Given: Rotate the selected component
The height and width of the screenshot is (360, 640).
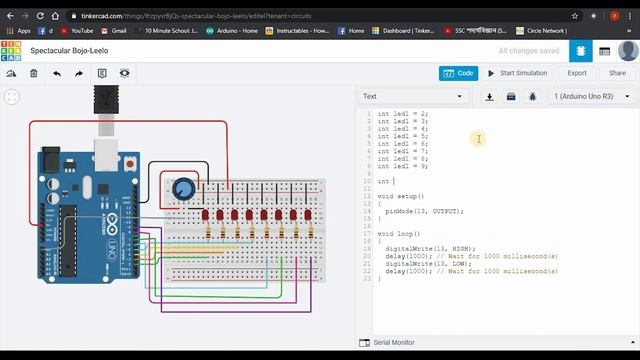Looking at the screenshot, I should [11, 73].
